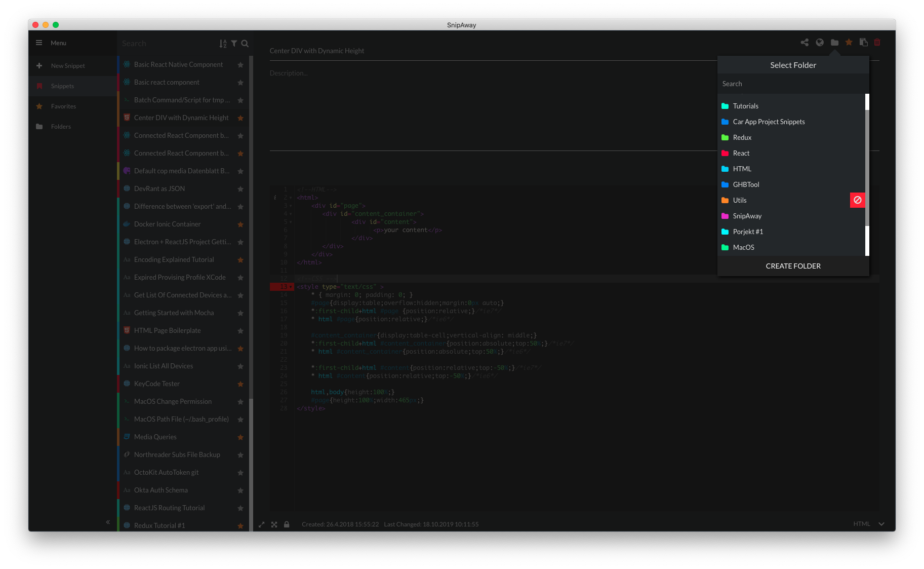The height and width of the screenshot is (569, 924).
Task: Click the globe publish icon
Action: (820, 43)
